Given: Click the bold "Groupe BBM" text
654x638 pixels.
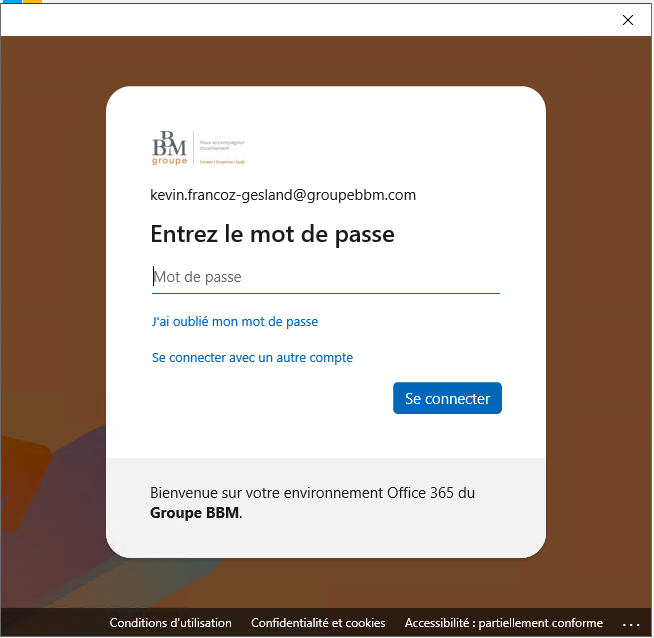Looking at the screenshot, I should 194,513.
